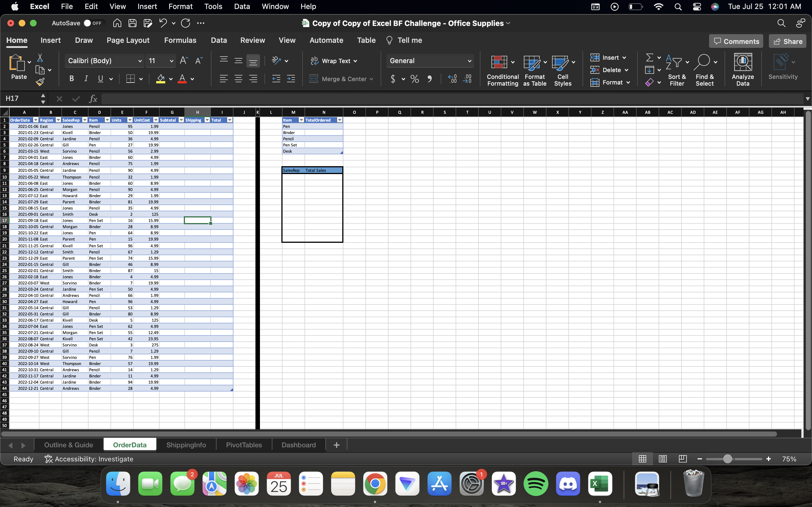Click the Format Painter brush icon
The height and width of the screenshot is (507, 812).
click(x=40, y=82)
